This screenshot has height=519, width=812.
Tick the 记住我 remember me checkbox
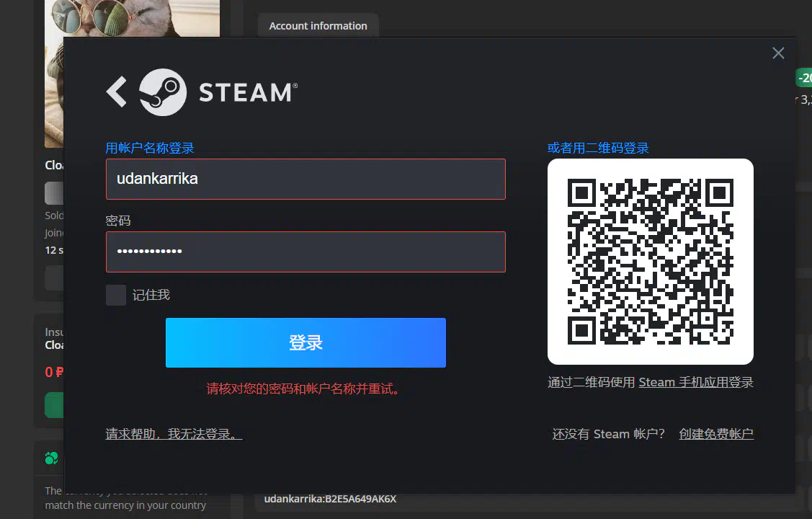point(116,295)
